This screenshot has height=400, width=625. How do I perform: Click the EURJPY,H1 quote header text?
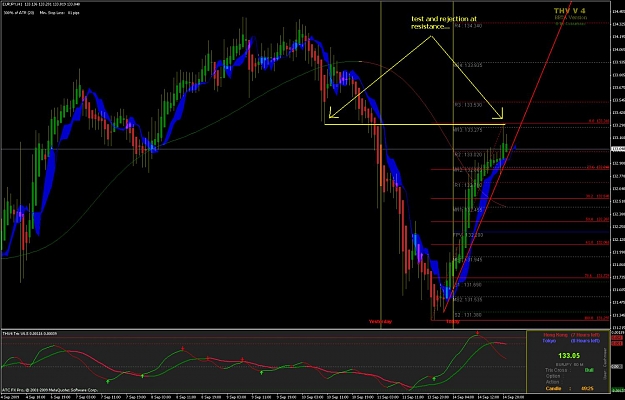pyautogui.click(x=41, y=4)
